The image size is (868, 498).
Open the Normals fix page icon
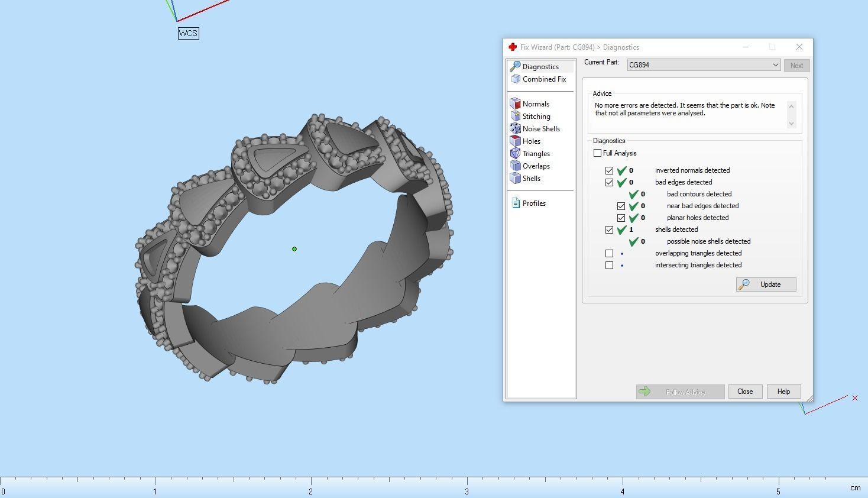click(x=515, y=104)
